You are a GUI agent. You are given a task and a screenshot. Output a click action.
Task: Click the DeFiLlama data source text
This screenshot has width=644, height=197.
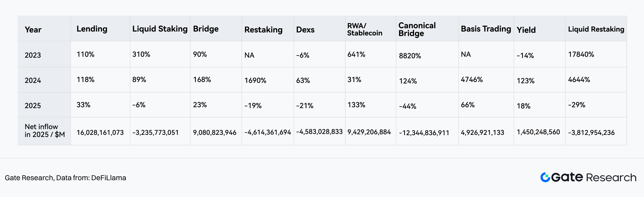coord(108,178)
